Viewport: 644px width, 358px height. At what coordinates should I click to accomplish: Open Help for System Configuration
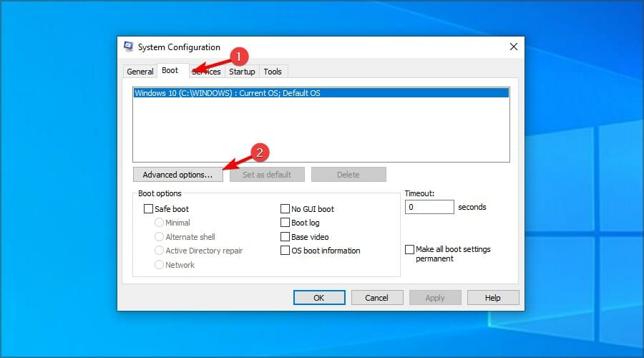click(x=493, y=298)
